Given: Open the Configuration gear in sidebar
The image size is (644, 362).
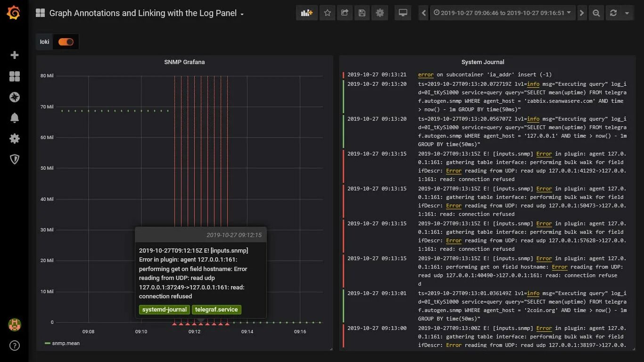Looking at the screenshot, I should [x=15, y=139].
